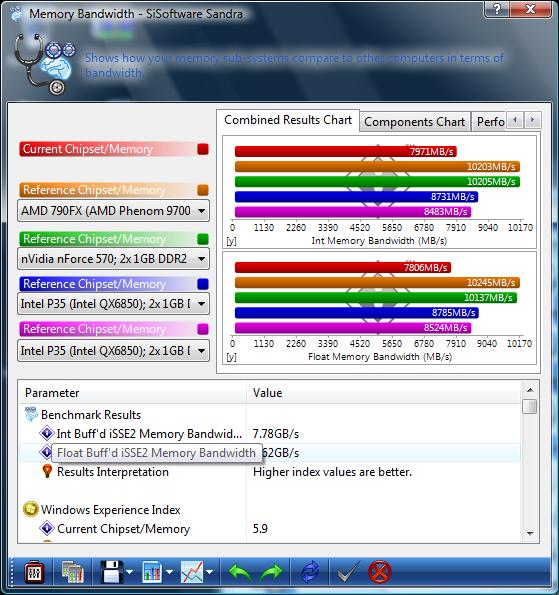Image resolution: width=559 pixels, height=595 pixels.
Task: Click the copy results icon in toolbar
Action: [72, 572]
